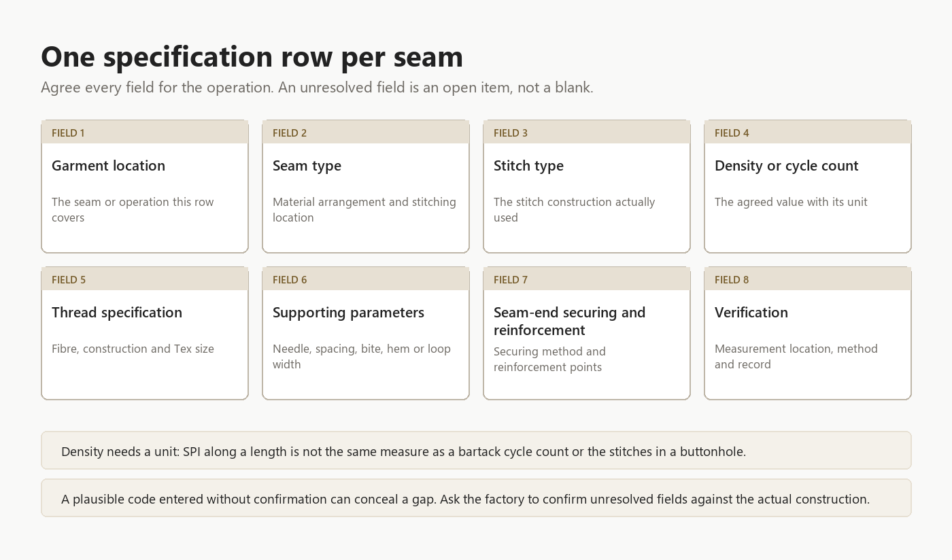Select the "Seam-end securing and reinforcement" heading

(569, 321)
